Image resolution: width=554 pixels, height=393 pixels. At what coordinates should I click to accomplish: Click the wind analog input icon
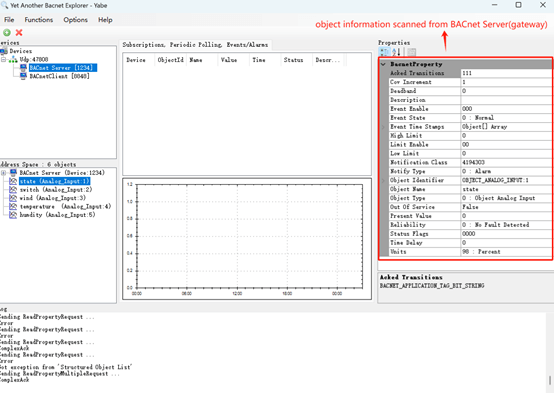click(13, 198)
